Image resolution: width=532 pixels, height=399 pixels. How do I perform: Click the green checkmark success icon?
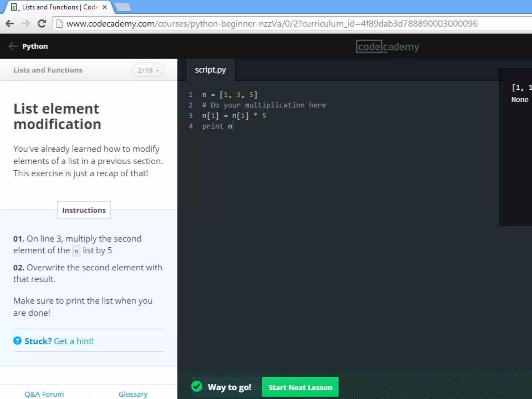[197, 387]
